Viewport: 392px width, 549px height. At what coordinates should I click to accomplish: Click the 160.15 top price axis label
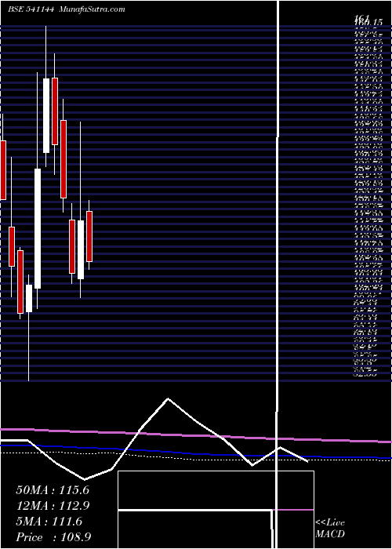(x=368, y=23)
